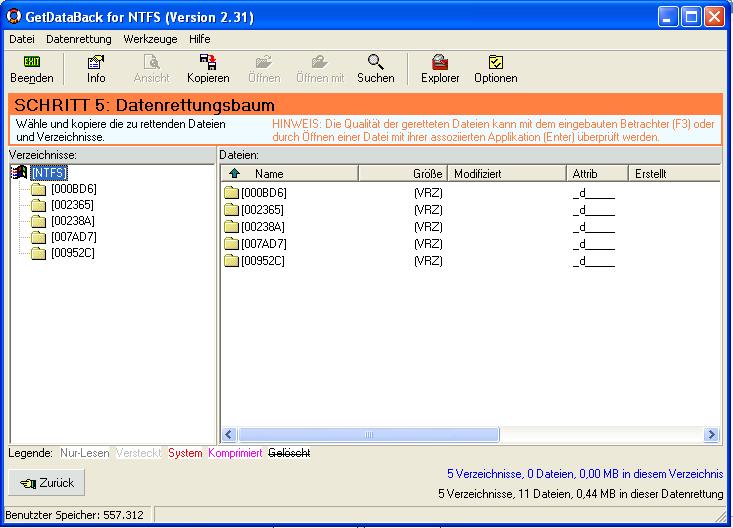Open the Datei menu
The image size is (733, 528).
pos(22,39)
